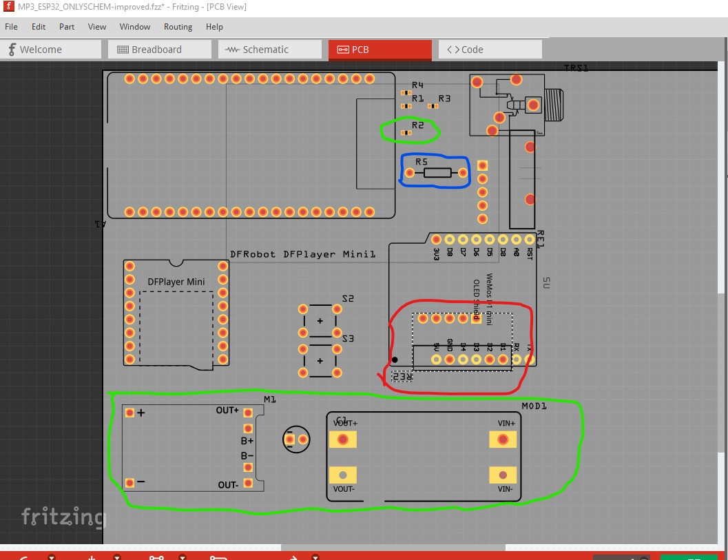
Task: Select the R2 SMD resistor footprint
Action: click(406, 133)
